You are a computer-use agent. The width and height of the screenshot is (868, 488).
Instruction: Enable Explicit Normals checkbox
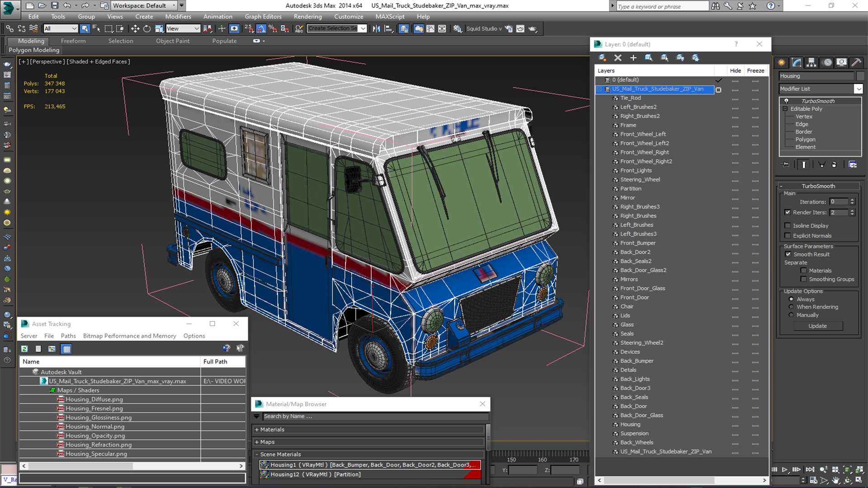click(x=788, y=235)
